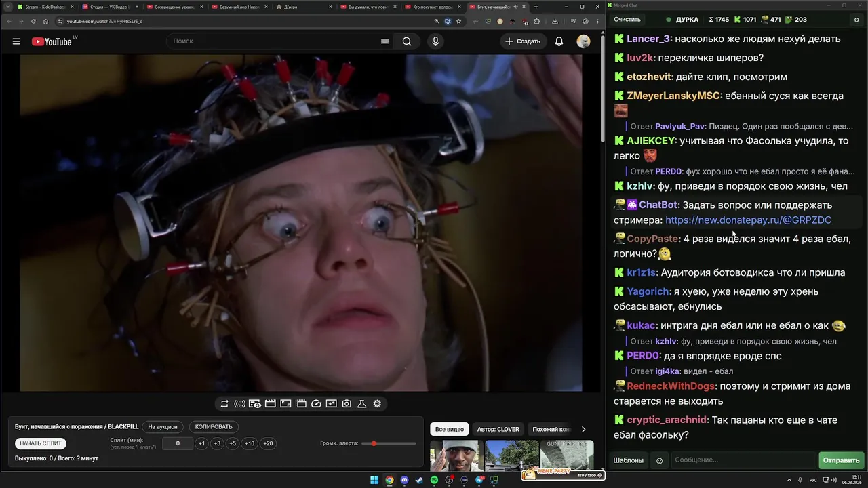
Task: Take a screenshot with the camera icon
Action: [347, 404]
